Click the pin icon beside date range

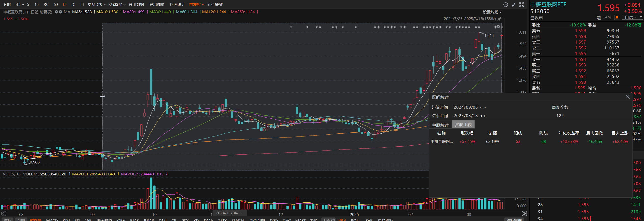[499, 19]
